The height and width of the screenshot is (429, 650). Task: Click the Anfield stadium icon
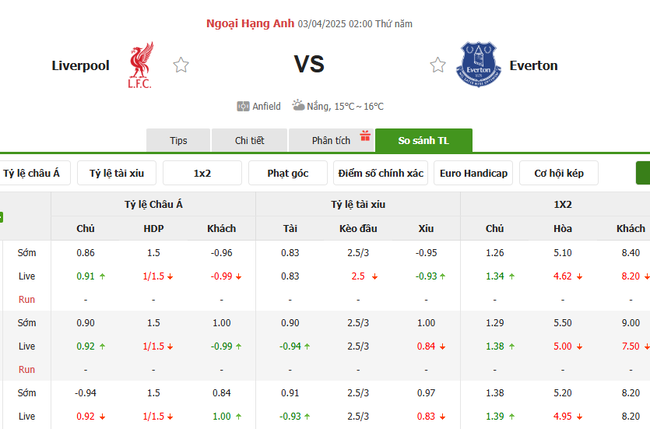click(243, 106)
